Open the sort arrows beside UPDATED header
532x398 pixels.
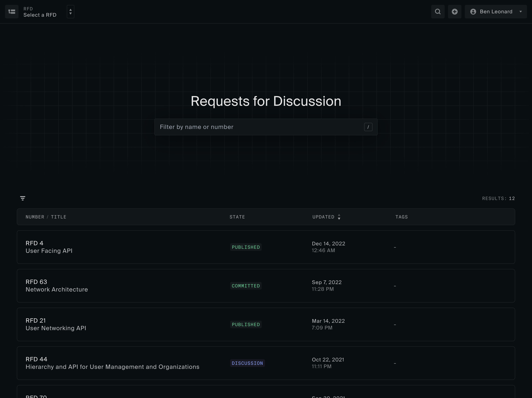tap(339, 217)
